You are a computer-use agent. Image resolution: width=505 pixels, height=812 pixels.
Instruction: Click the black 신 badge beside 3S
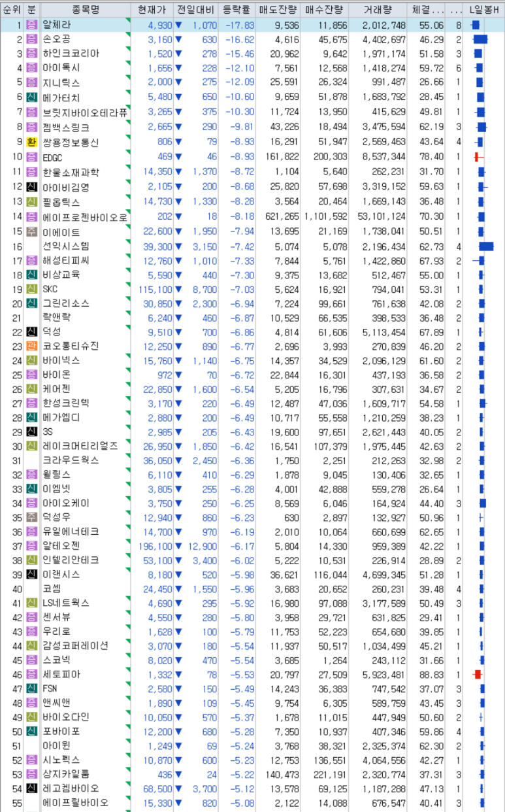(x=32, y=431)
